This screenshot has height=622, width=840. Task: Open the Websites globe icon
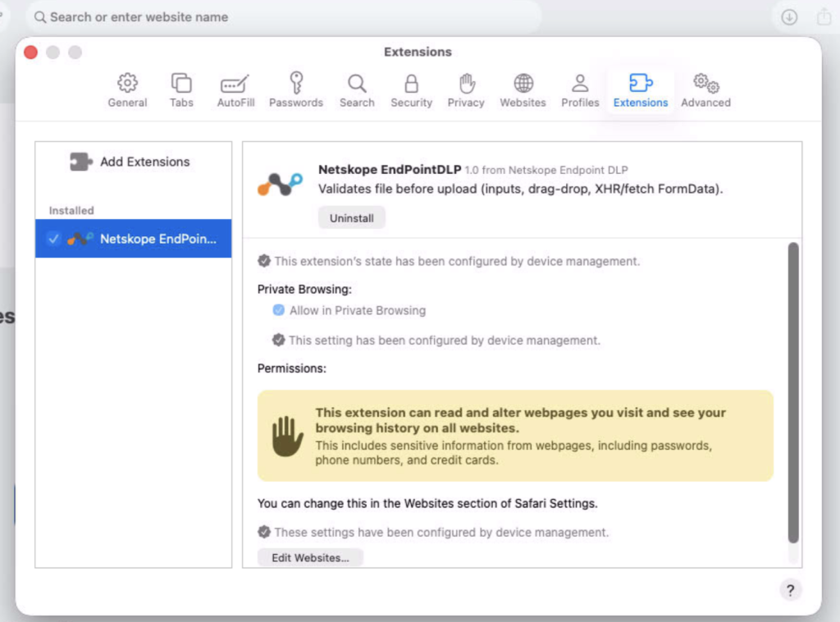pyautogui.click(x=523, y=83)
